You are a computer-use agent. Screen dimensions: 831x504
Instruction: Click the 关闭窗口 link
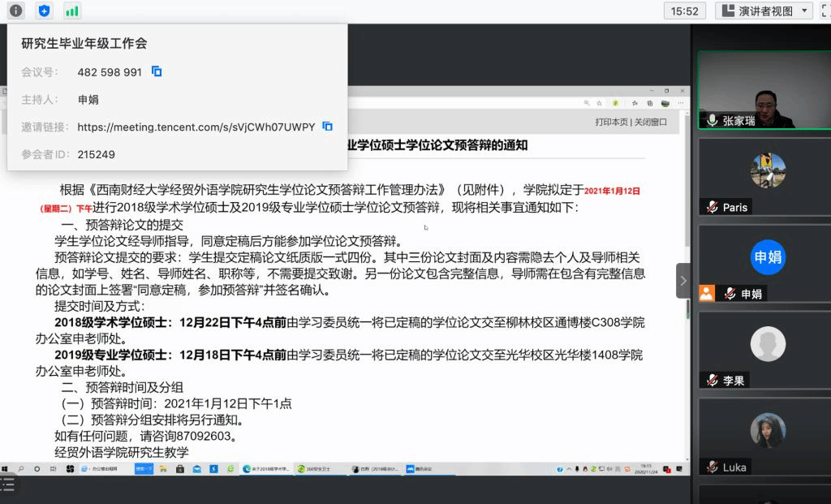[650, 122]
